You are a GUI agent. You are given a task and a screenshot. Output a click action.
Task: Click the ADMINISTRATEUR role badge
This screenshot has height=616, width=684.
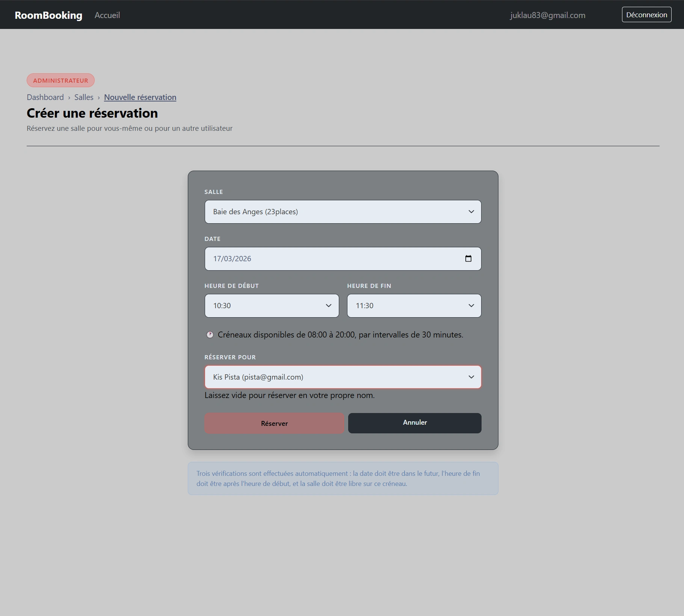(60, 80)
